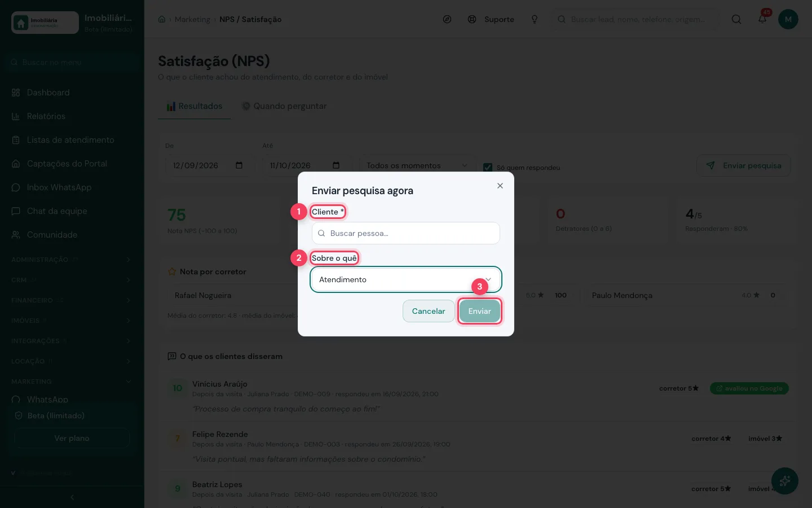
Task: Collapse the sidebar with the bottom arrow
Action: pos(72,497)
